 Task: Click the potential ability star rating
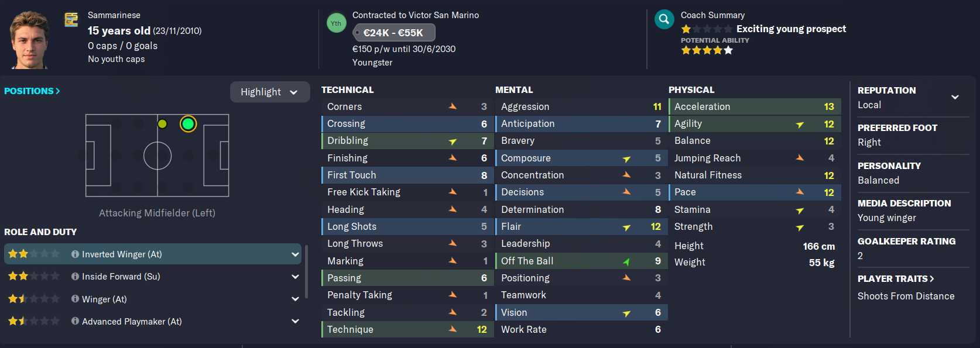click(x=707, y=50)
